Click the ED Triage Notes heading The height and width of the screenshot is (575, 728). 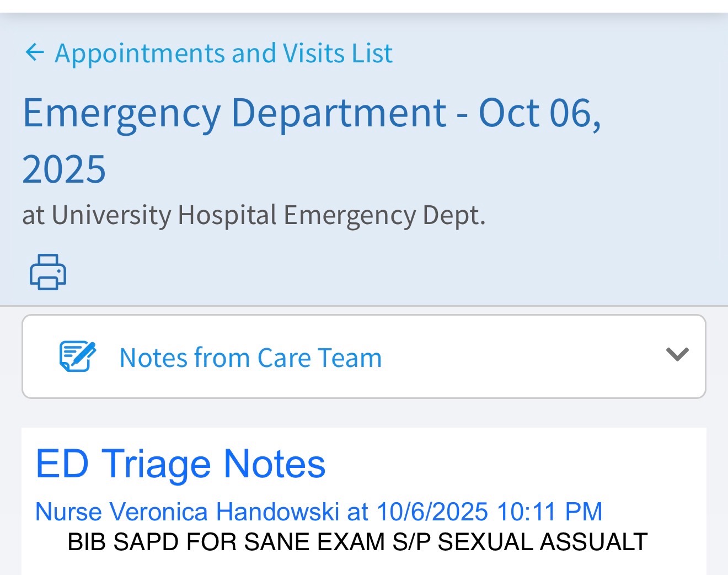180,464
